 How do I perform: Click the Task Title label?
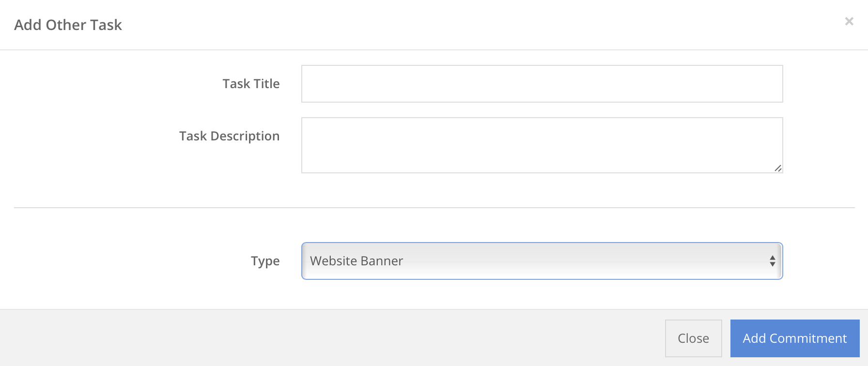(251, 84)
